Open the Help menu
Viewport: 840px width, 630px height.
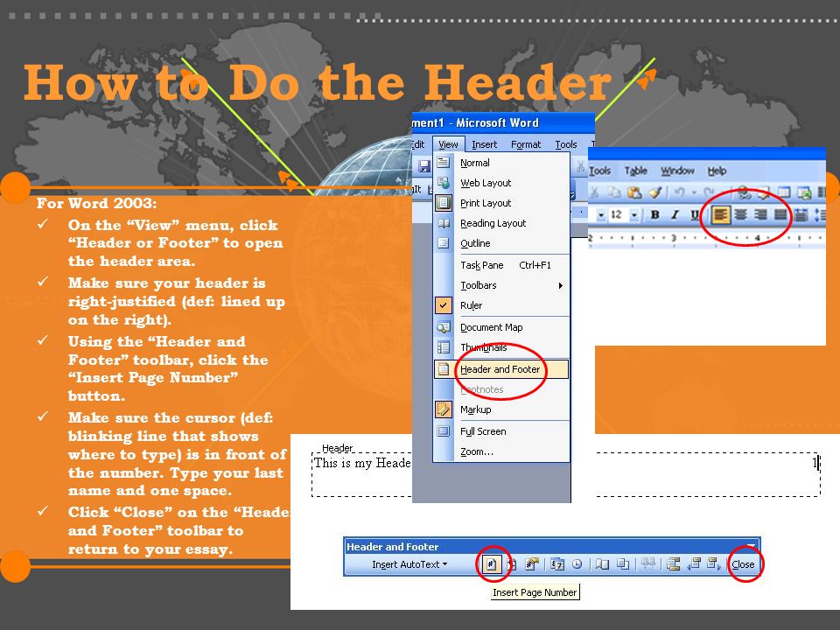point(717,171)
